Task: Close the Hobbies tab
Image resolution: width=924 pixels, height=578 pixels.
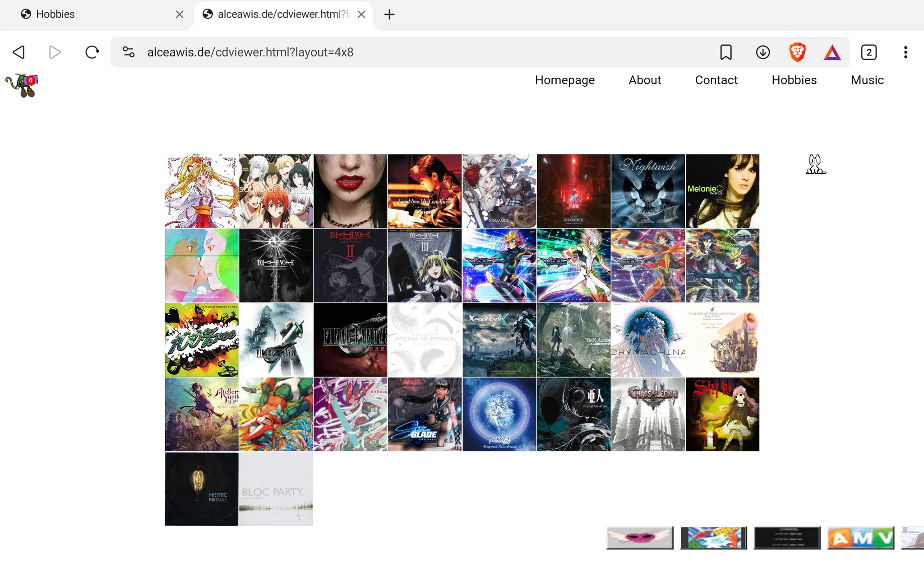Action: tap(180, 14)
